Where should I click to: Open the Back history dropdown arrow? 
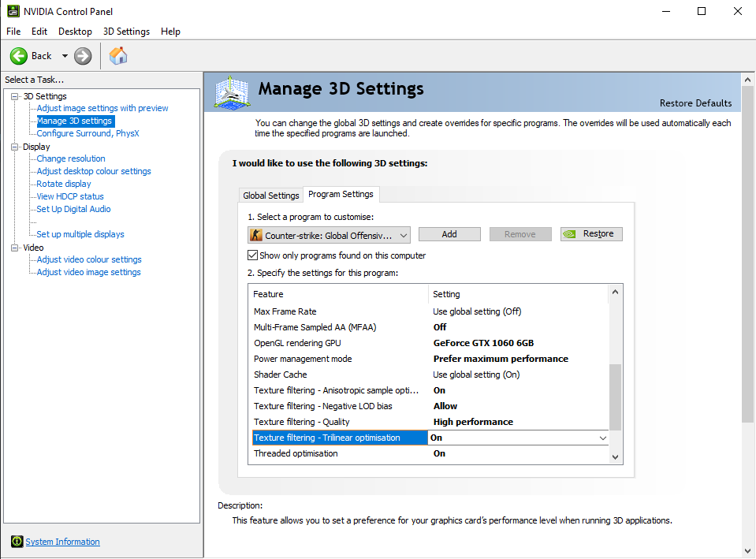(x=65, y=56)
